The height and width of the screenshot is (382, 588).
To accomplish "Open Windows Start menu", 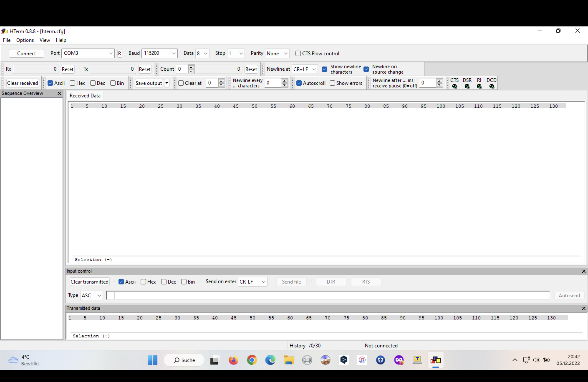I will [152, 360].
